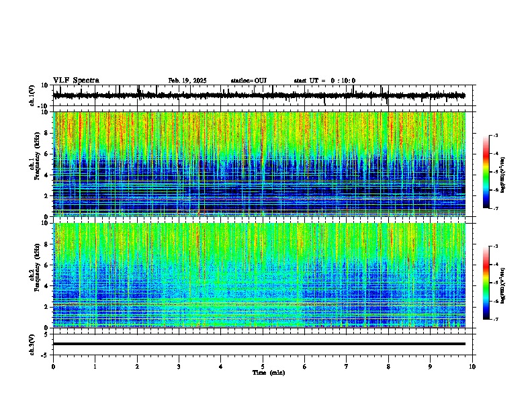This screenshot has height=411, width=532.
Task: Click the "-7" label on ch.2 colorbar
Action: (x=495, y=319)
